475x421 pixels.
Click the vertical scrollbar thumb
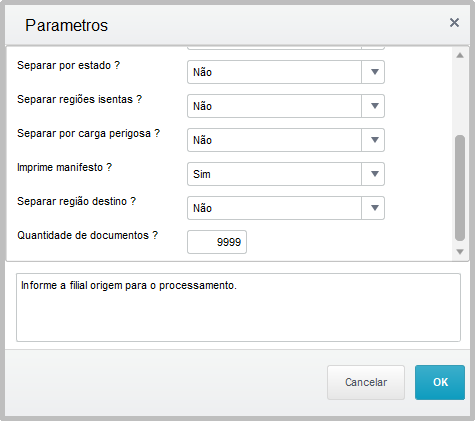coord(460,188)
